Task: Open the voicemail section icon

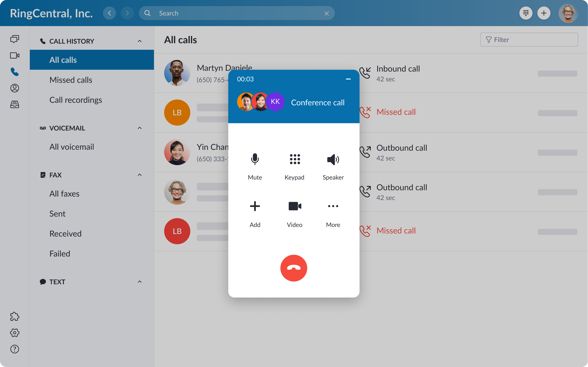Action: (42, 128)
